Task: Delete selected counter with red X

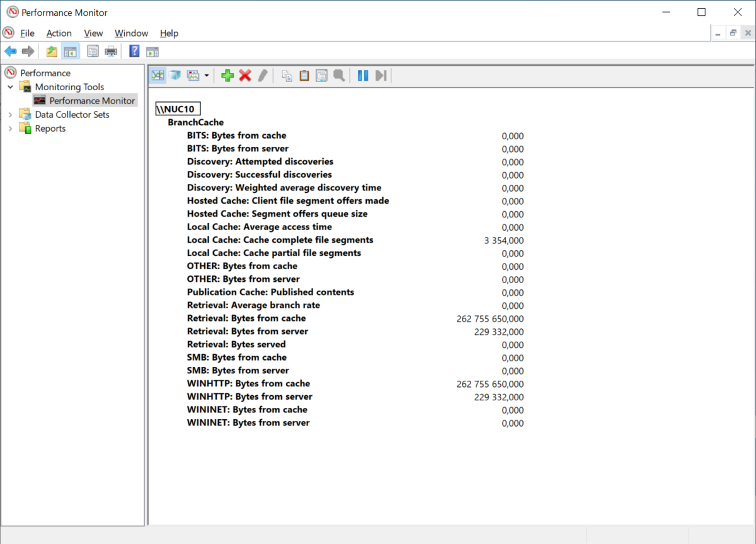Action: 245,76
